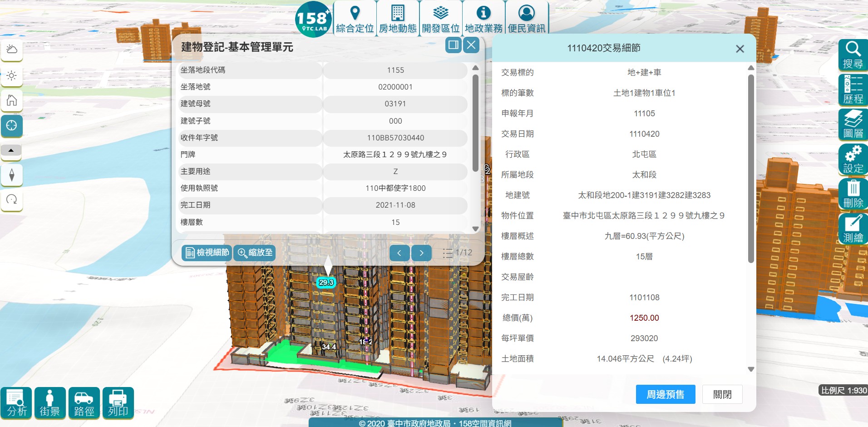Select the 測繪 measure-draw tool
The width and height of the screenshot is (868, 427).
pos(853,228)
